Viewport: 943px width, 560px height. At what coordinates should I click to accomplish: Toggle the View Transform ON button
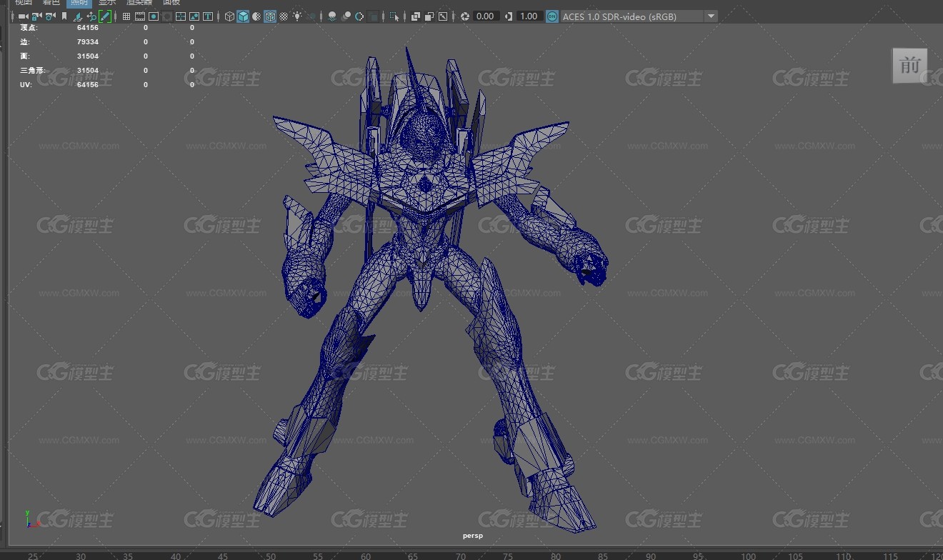pos(552,16)
